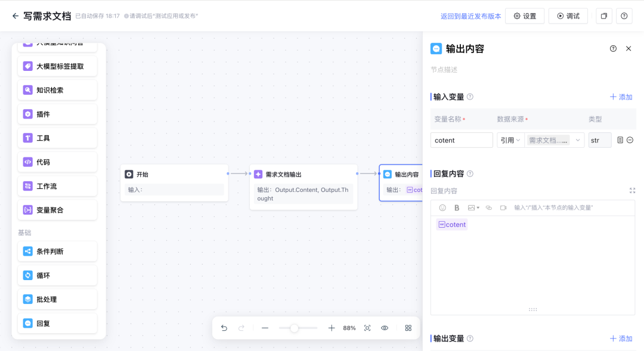Click 添加 to add an input variable
The width and height of the screenshot is (644, 351).
pos(621,97)
